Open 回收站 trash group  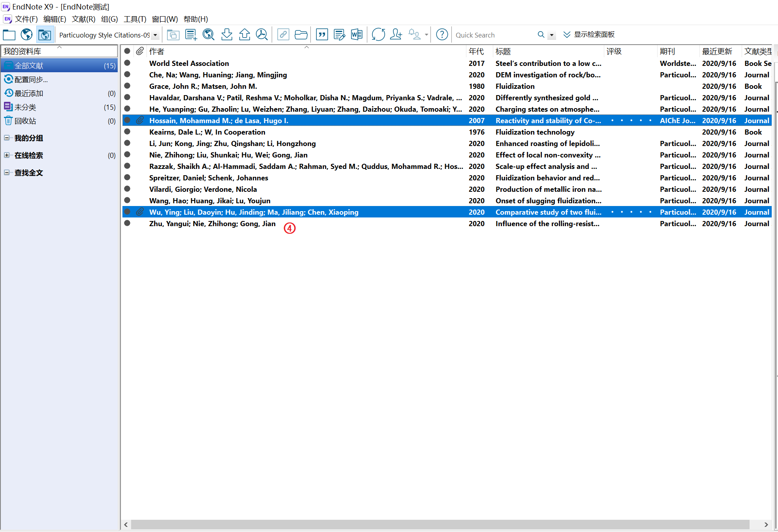pyautogui.click(x=59, y=121)
